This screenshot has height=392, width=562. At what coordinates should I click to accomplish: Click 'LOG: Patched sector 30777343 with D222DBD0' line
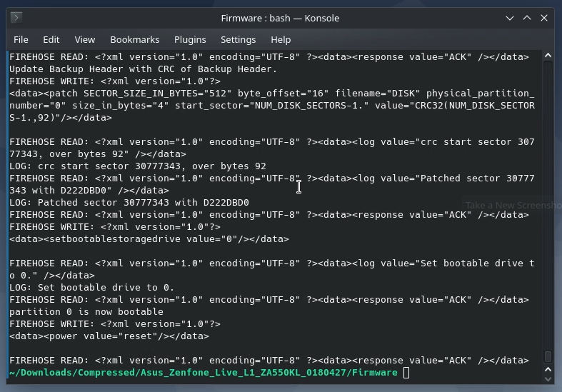[129, 203]
